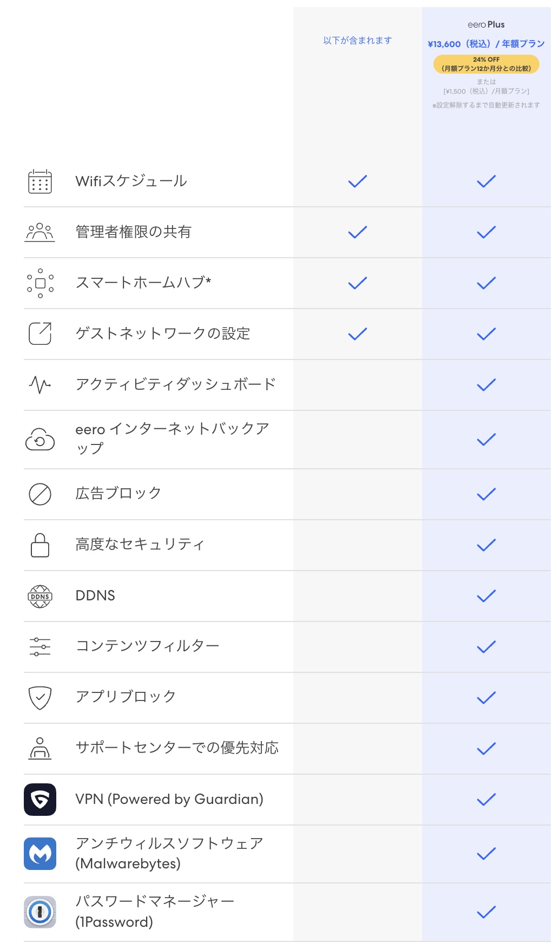Click the 24% OFF yellow badge

(486, 64)
